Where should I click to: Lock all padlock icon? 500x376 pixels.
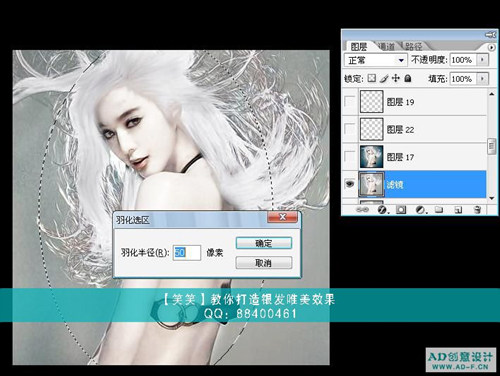point(408,78)
